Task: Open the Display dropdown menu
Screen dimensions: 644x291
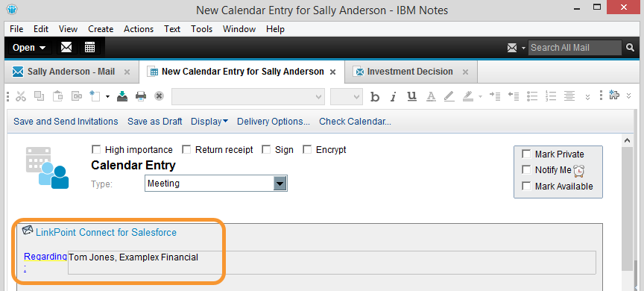Action: click(209, 122)
